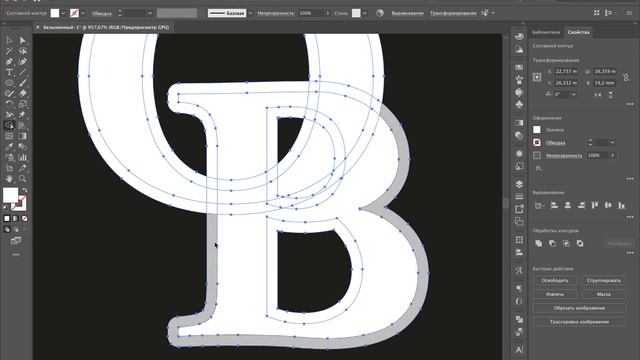
Task: Select the Rotate tool
Action: click(x=9, y=104)
